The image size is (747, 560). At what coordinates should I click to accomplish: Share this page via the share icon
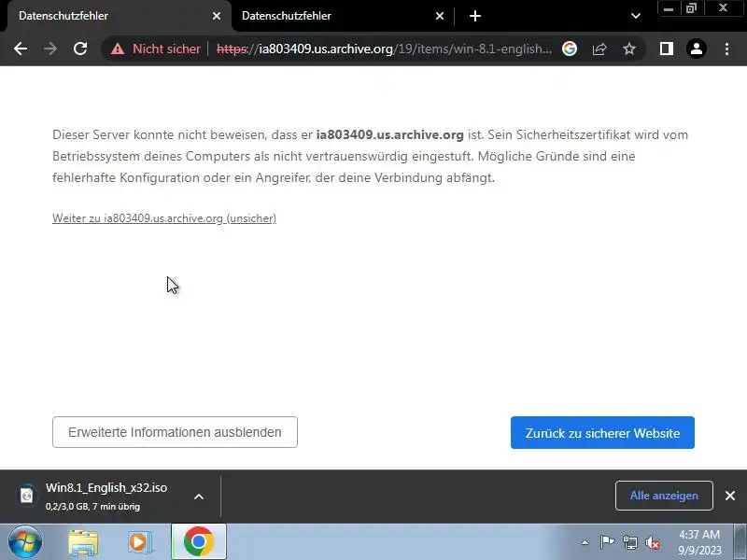pos(599,49)
